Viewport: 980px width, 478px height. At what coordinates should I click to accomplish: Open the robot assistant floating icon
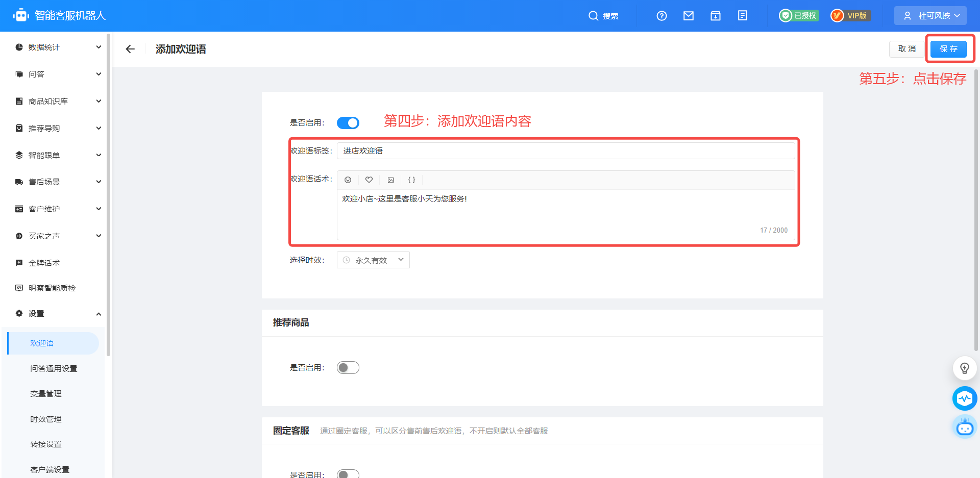pos(965,427)
